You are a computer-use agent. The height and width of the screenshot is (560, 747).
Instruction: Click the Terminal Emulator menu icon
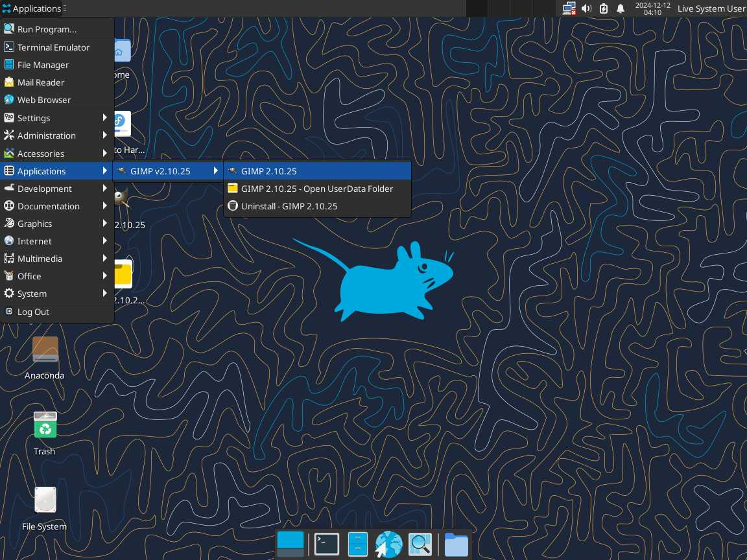coord(8,47)
